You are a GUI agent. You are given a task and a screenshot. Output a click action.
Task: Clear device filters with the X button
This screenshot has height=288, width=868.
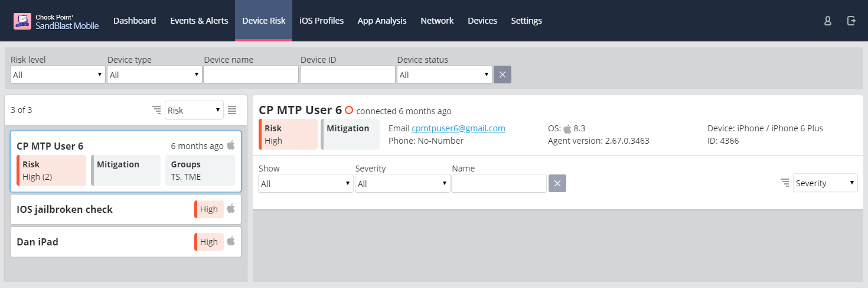tap(502, 75)
